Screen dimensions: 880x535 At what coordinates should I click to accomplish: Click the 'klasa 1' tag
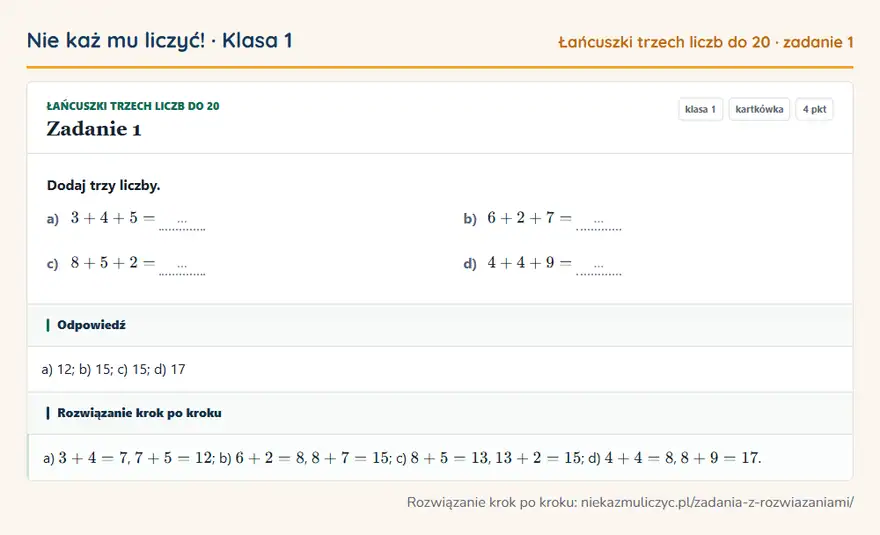tap(700, 109)
